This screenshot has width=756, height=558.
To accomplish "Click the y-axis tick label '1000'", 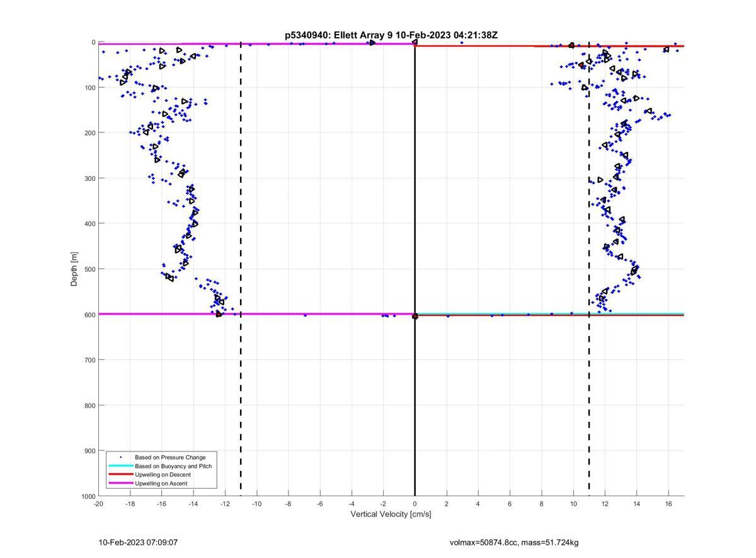I will click(x=88, y=497).
